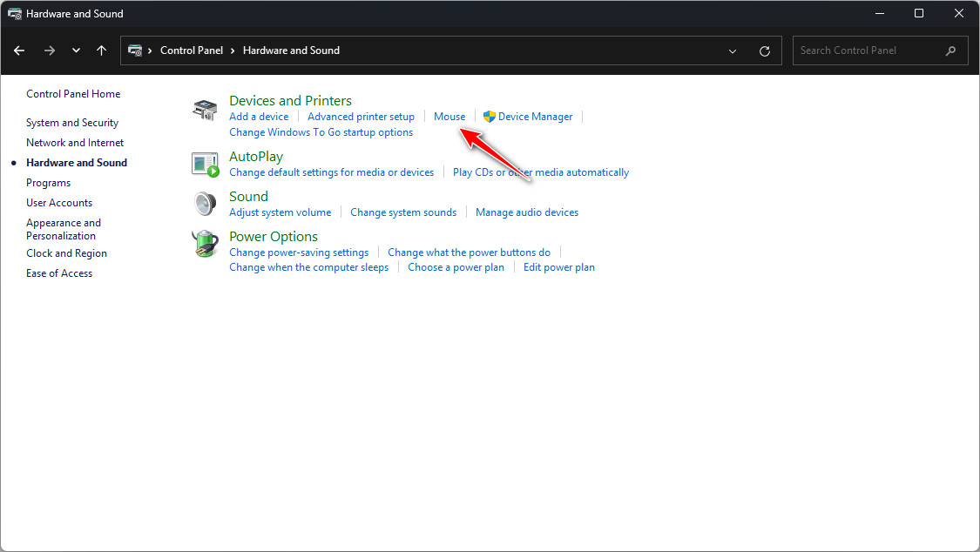Click the up-level arrow in navigation bar
This screenshot has height=552, width=980.
tap(101, 50)
